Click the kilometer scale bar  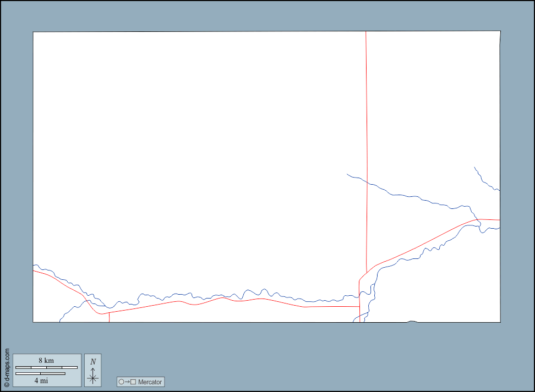tap(46, 367)
